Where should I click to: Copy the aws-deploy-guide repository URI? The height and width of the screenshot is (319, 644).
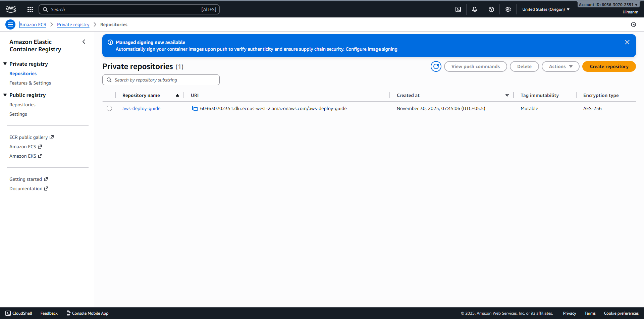tap(195, 108)
